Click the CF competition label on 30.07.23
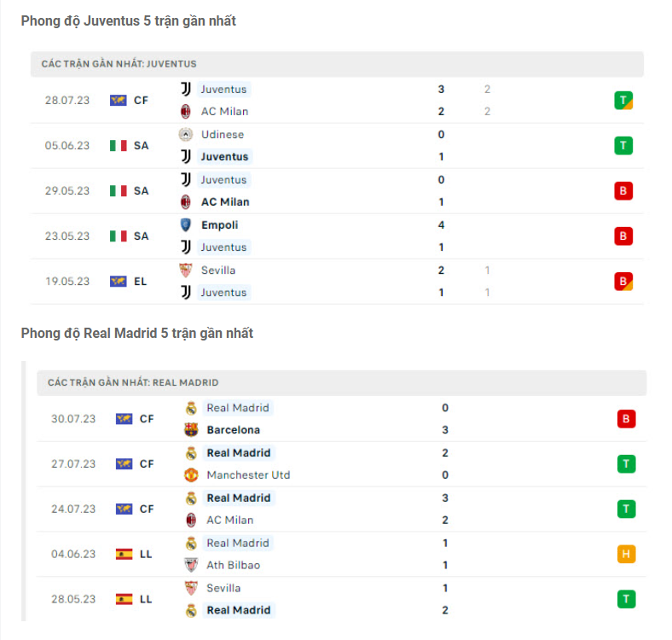672x640 pixels. (147, 419)
